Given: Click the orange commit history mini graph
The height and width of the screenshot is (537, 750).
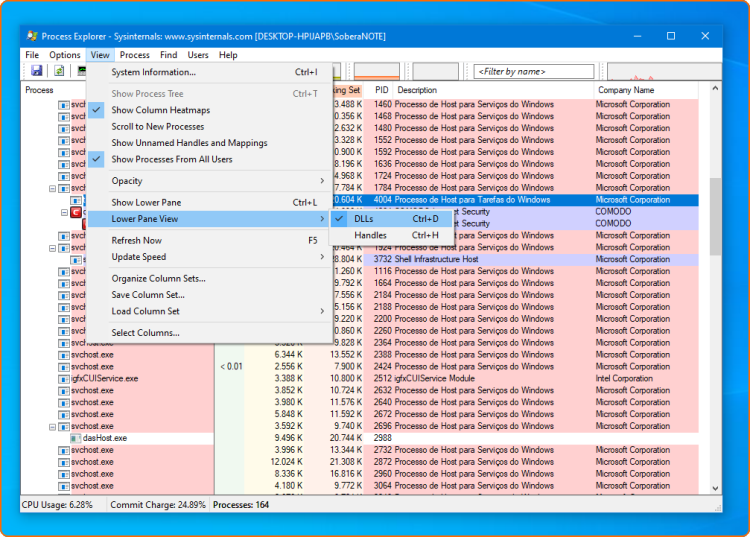Looking at the screenshot, I should [376, 71].
